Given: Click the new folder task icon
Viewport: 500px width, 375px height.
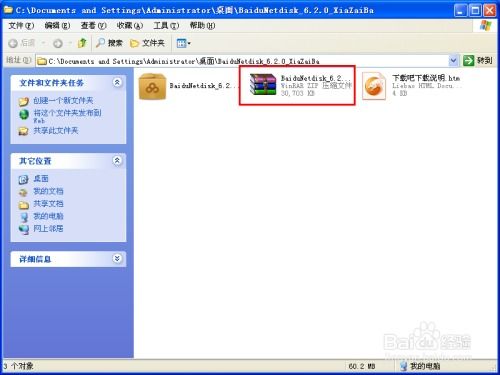Looking at the screenshot, I should coord(24,101).
